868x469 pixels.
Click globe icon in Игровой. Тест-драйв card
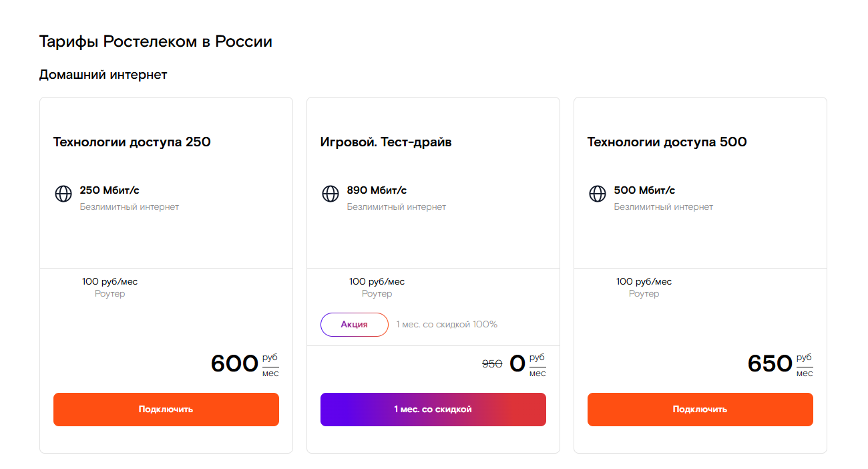click(330, 194)
